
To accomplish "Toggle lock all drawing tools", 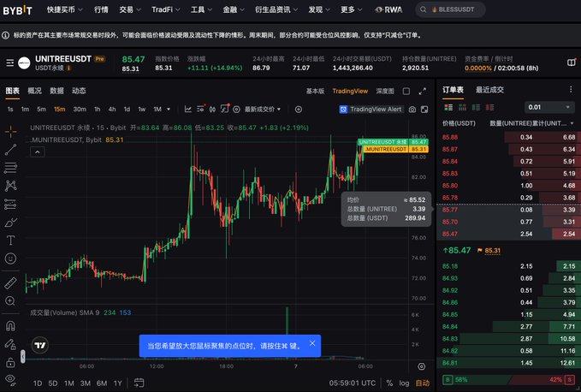I will coord(11,362).
